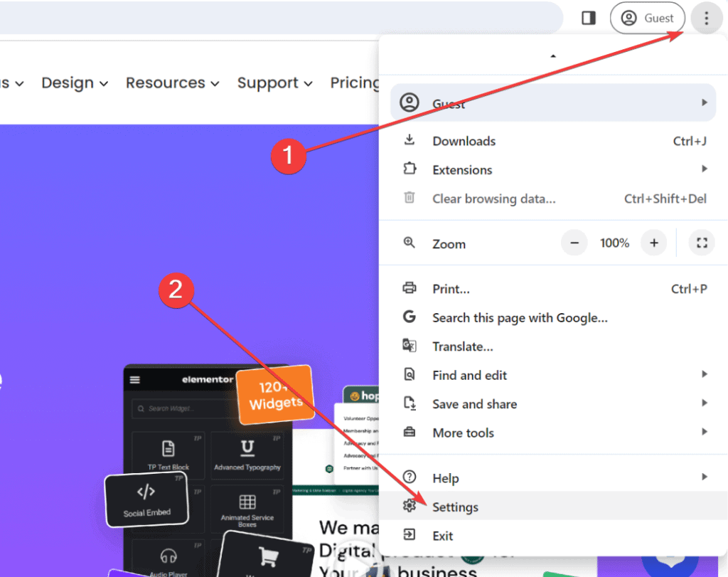Open the Resources navigation dropdown
The height and width of the screenshot is (577, 728).
[173, 83]
